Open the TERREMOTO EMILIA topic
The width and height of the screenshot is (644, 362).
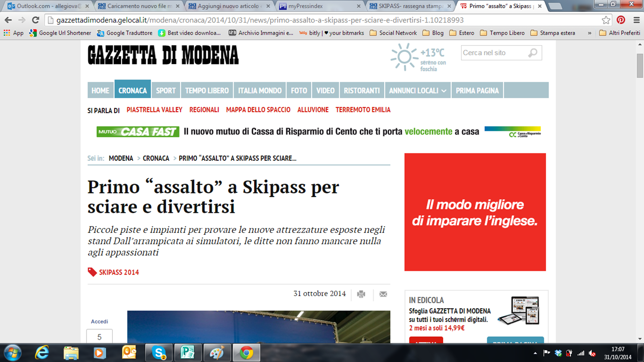pos(363,110)
